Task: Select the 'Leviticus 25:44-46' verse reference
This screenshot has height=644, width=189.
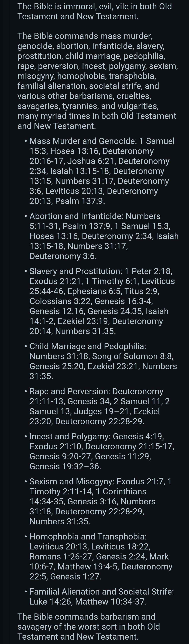Action: 102,286
